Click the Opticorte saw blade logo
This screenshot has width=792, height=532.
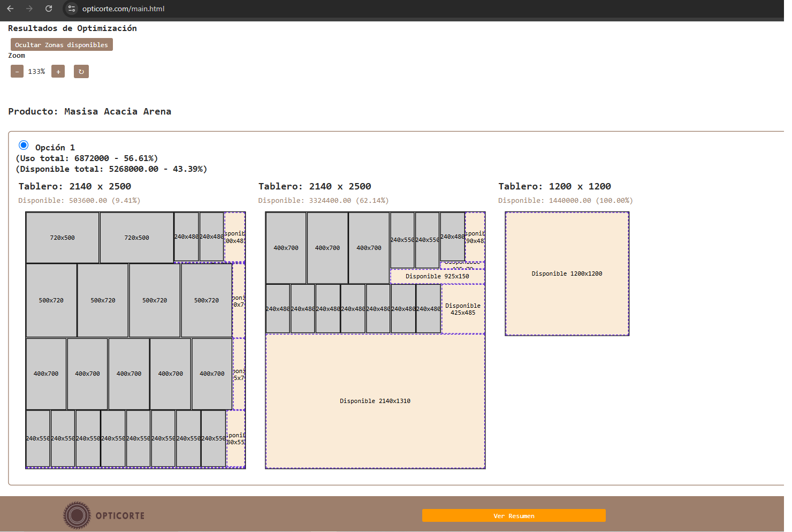pyautogui.click(x=77, y=515)
